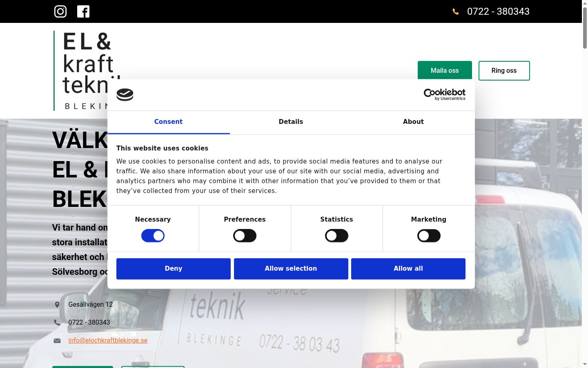Switch to the Details tab
This screenshot has width=588, height=368.
291,122
